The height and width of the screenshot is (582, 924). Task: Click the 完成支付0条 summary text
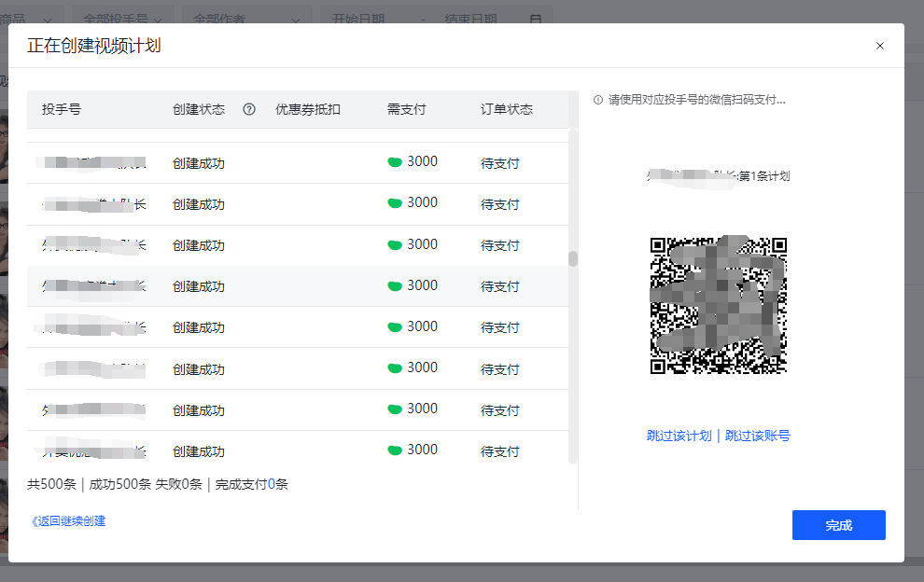coord(252,484)
